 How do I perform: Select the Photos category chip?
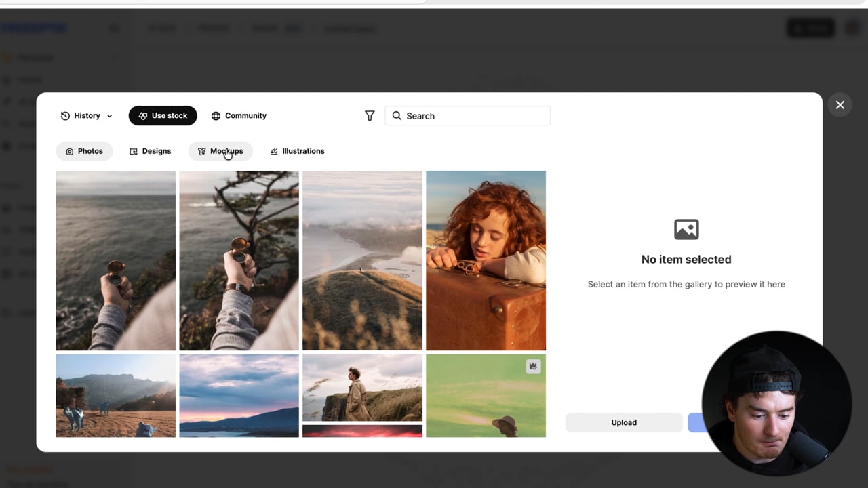coord(85,151)
